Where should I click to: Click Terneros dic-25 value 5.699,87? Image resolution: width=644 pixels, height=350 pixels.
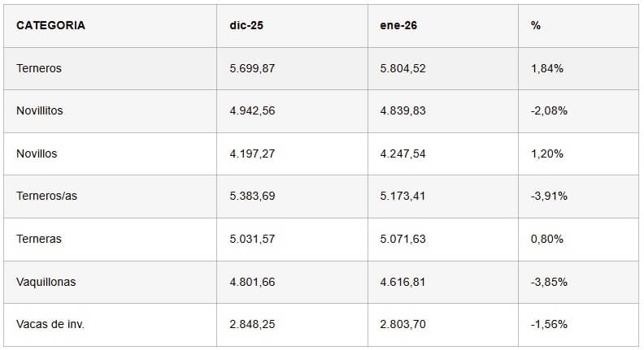coord(252,68)
